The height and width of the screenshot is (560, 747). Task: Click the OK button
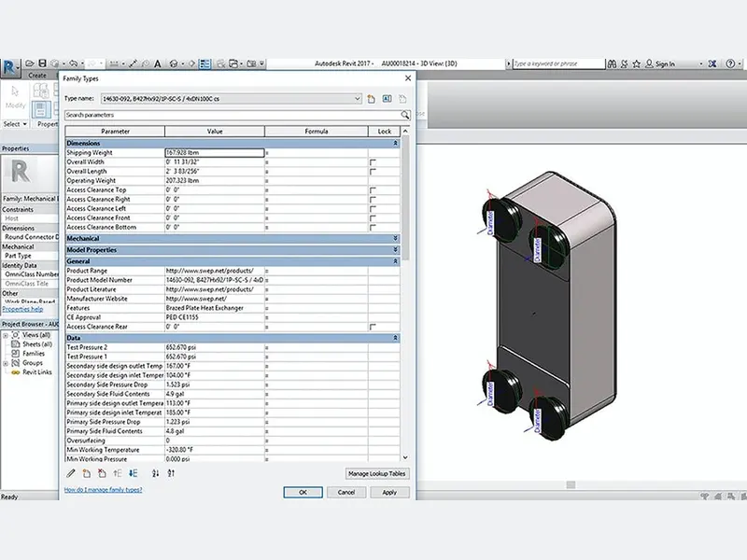tap(303, 493)
